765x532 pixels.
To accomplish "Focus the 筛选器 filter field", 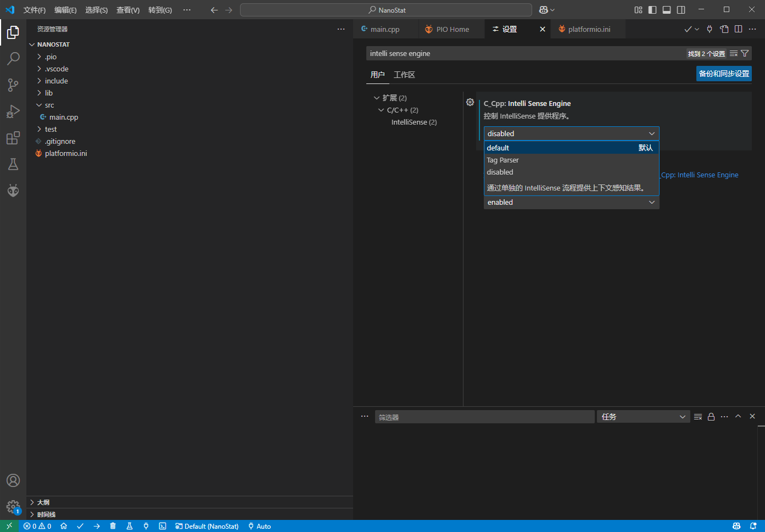I will tap(484, 417).
